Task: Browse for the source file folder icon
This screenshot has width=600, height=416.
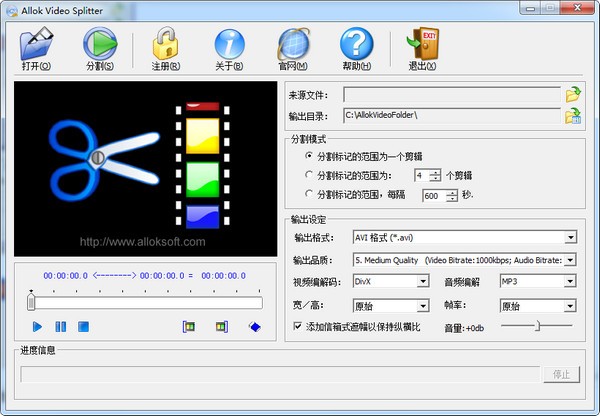Action: pos(573,94)
